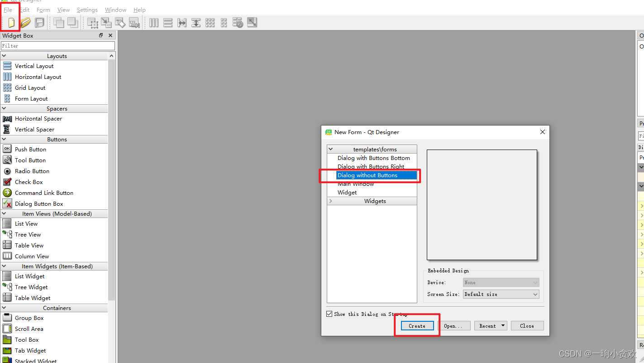The width and height of the screenshot is (644, 363).
Task: Choose Dialog with Buttons Bottom template
Action: click(373, 158)
